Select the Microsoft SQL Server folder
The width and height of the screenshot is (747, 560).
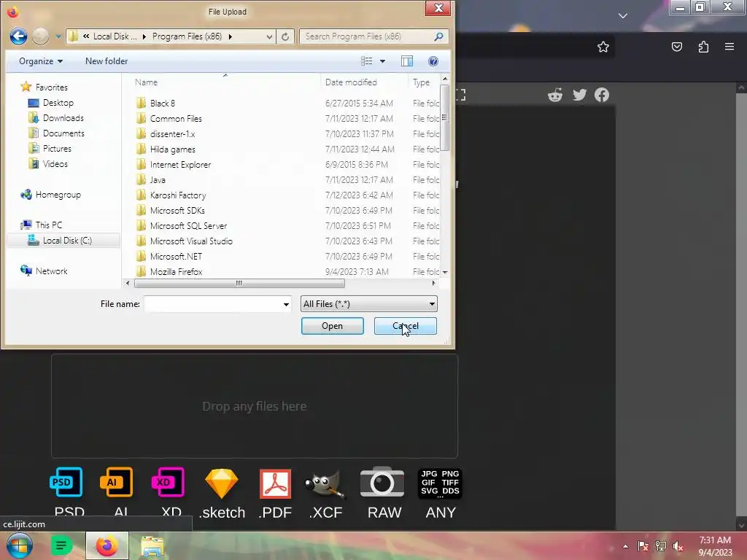(x=188, y=226)
